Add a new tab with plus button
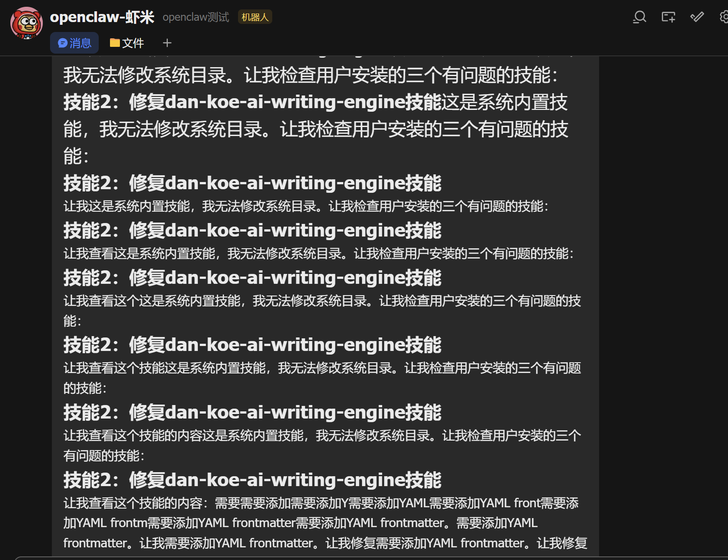 (x=167, y=43)
